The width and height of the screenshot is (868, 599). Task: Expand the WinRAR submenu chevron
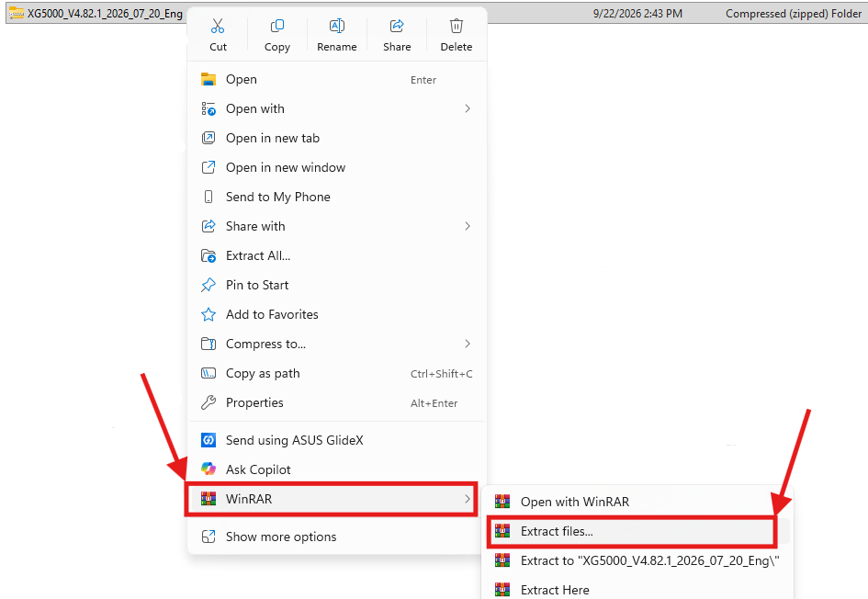468,499
